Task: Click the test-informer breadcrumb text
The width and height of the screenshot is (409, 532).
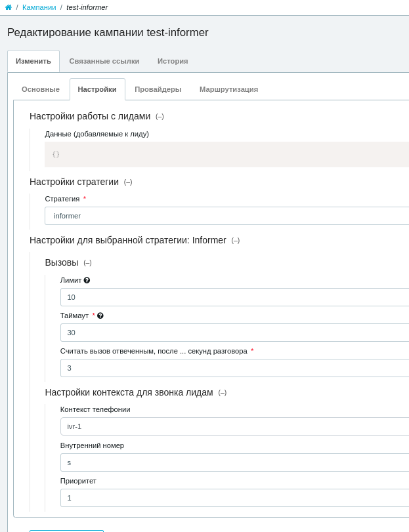Action: (x=87, y=7)
